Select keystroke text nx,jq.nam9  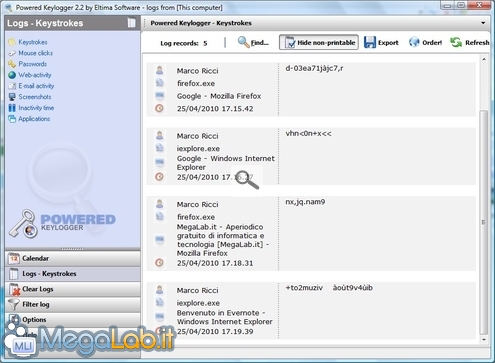click(305, 202)
